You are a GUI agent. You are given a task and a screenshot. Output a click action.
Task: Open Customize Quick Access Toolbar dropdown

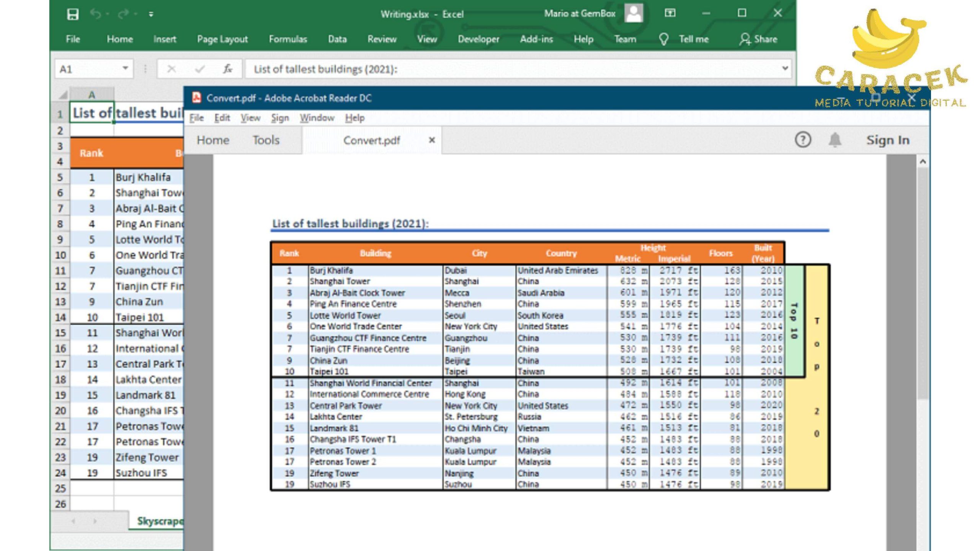coord(151,15)
